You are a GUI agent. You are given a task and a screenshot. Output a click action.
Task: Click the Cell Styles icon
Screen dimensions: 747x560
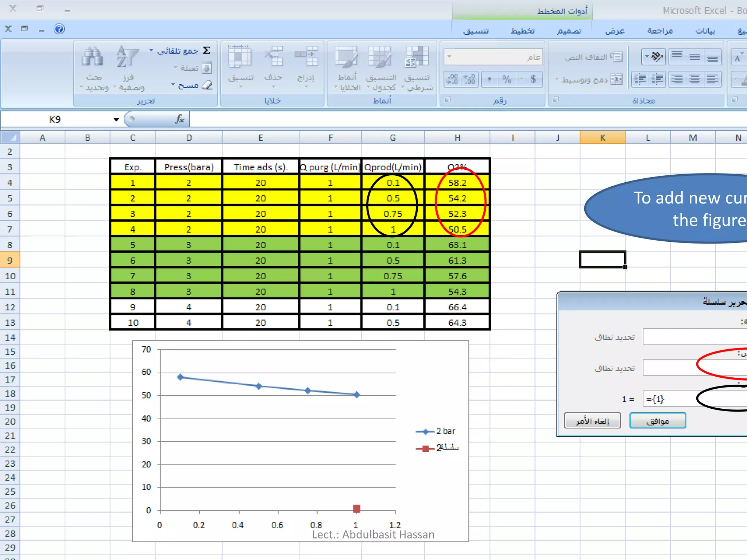346,57
